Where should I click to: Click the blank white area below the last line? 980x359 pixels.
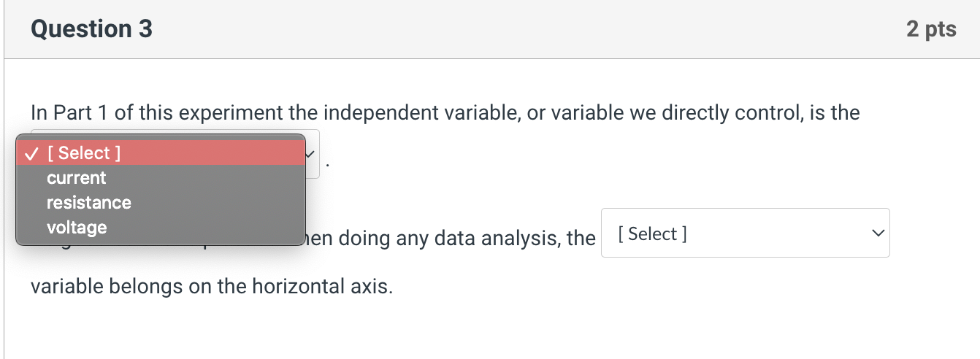pos(489,328)
